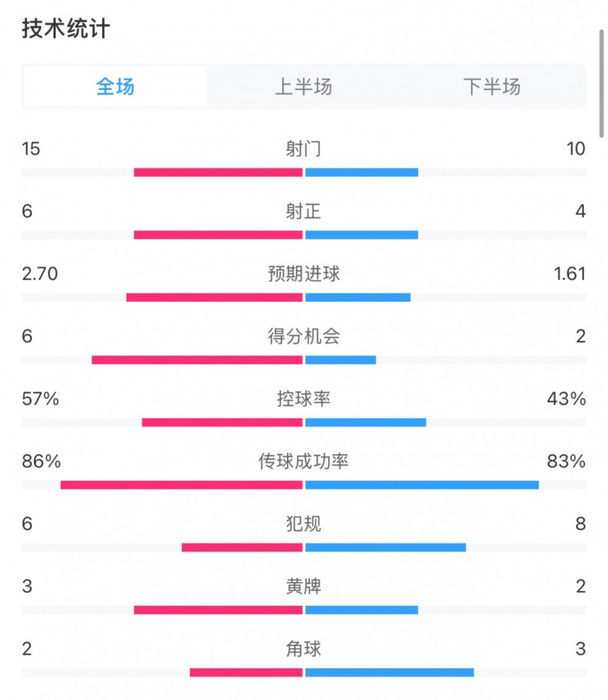Viewport: 608px width, 700px height.
Task: Open the 上半场 tab
Action: 303,87
